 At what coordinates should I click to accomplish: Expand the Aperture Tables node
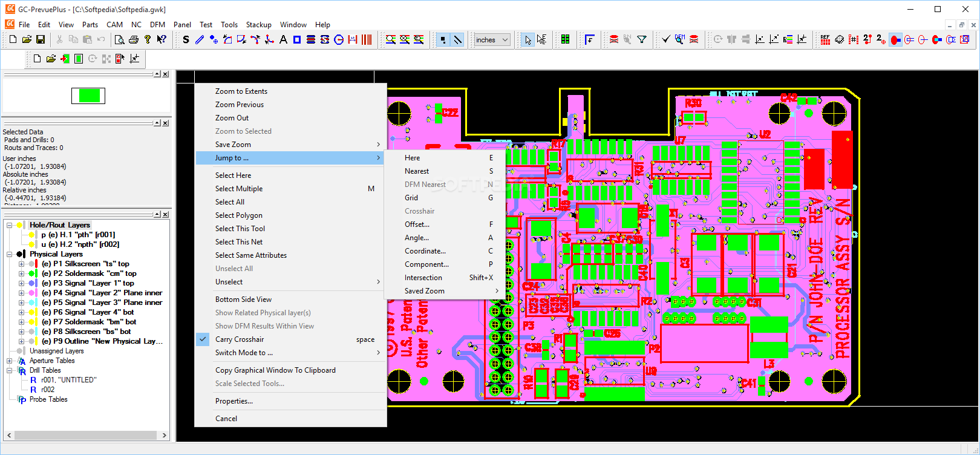coord(10,361)
